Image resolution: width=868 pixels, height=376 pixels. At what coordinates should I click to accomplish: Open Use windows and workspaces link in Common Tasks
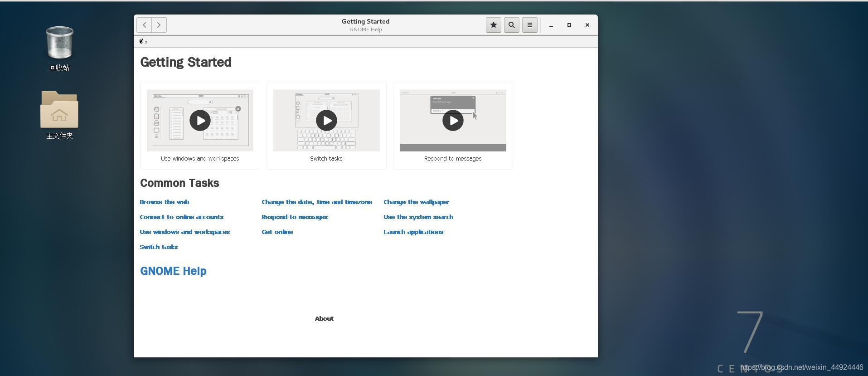(x=185, y=232)
